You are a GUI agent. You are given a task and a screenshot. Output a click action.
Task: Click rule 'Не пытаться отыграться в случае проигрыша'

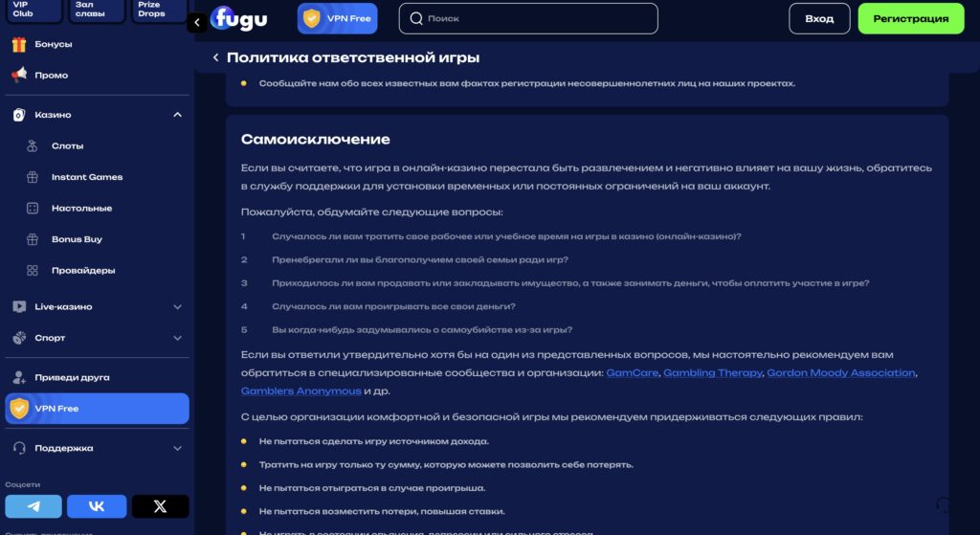[x=372, y=488]
